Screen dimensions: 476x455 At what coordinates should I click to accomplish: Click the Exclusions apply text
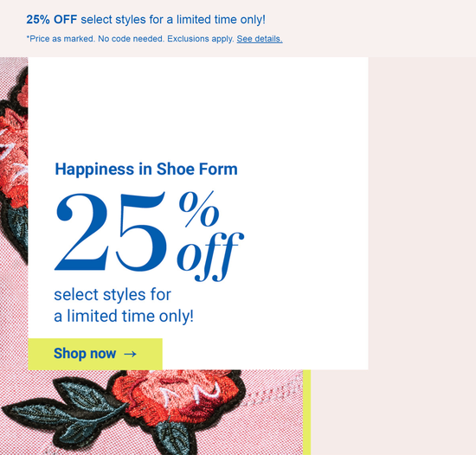pos(201,39)
